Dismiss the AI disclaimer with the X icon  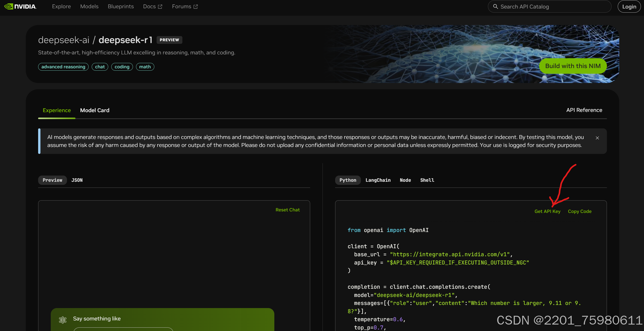coord(597,138)
